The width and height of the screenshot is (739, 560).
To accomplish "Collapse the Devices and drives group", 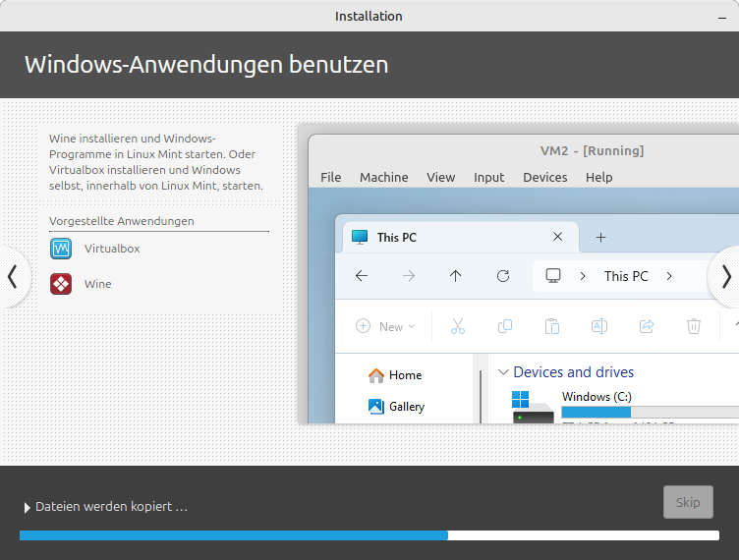I will tap(503, 372).
